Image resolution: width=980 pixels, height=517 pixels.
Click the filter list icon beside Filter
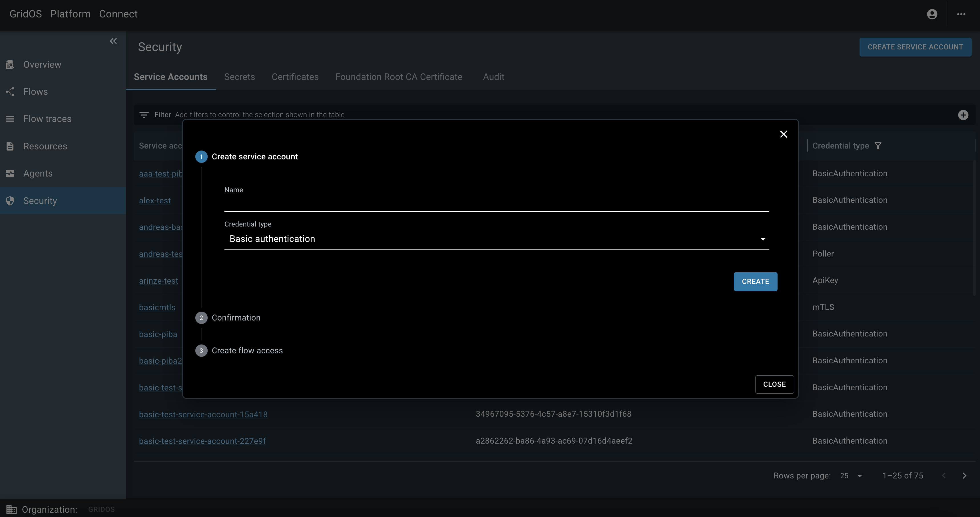click(x=144, y=115)
